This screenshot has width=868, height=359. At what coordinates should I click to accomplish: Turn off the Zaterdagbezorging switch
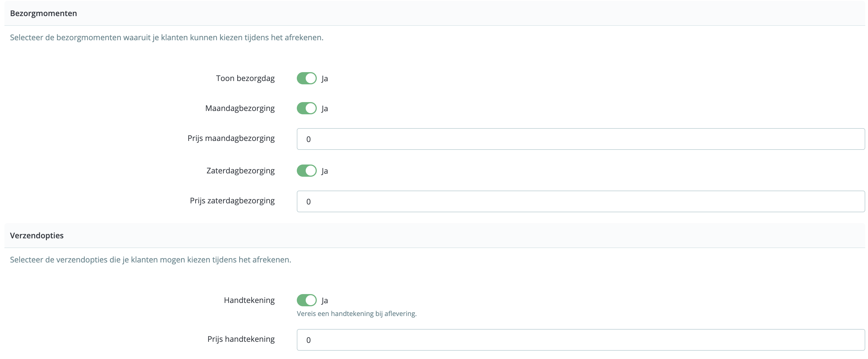306,171
